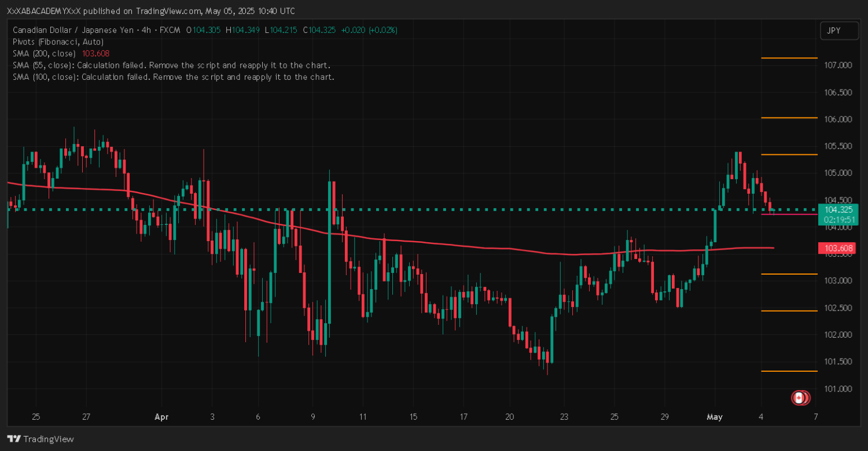Open the JPY currency selector

point(839,31)
